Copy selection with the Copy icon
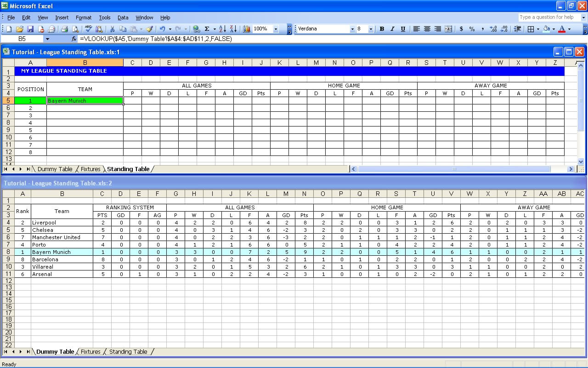This screenshot has width=588, height=368. (x=123, y=29)
